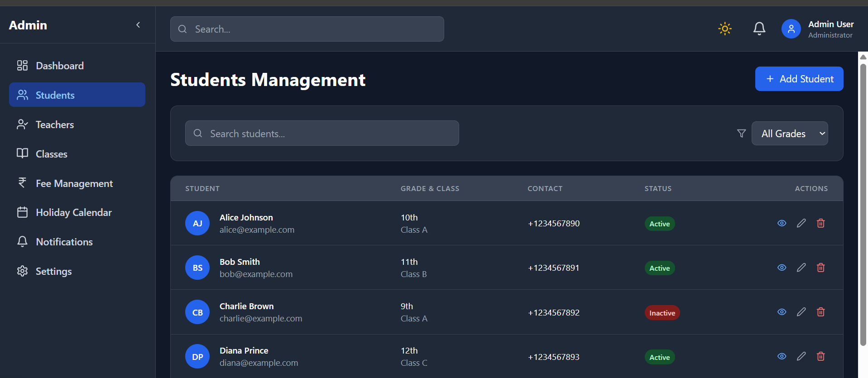This screenshot has height=378, width=868.
Task: Click the name Diana Prince
Action: [x=244, y=350]
